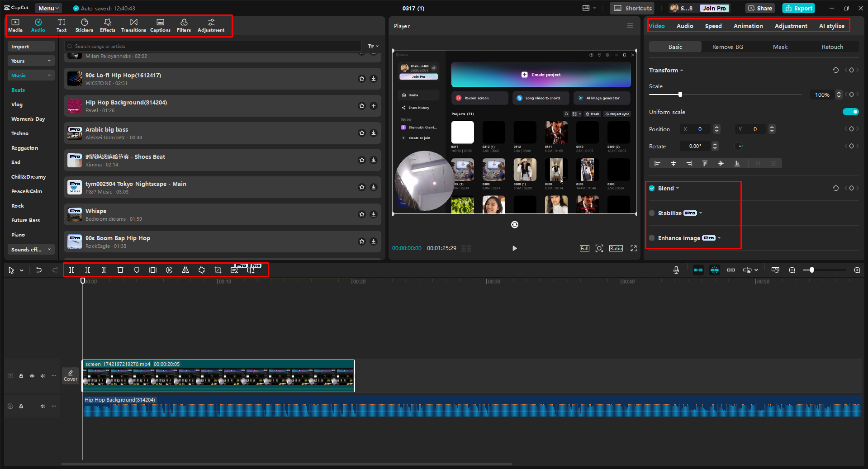Open the Stickers panel
Screen dimensions: 868x469
click(84, 25)
